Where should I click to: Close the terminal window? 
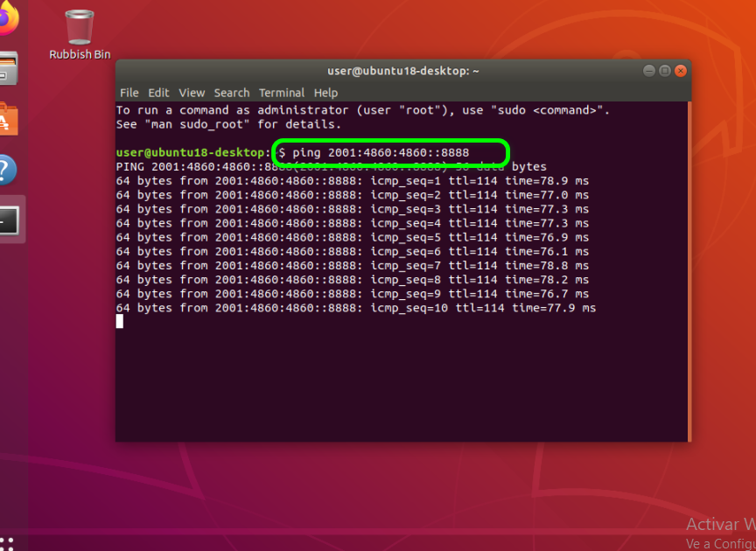[679, 71]
